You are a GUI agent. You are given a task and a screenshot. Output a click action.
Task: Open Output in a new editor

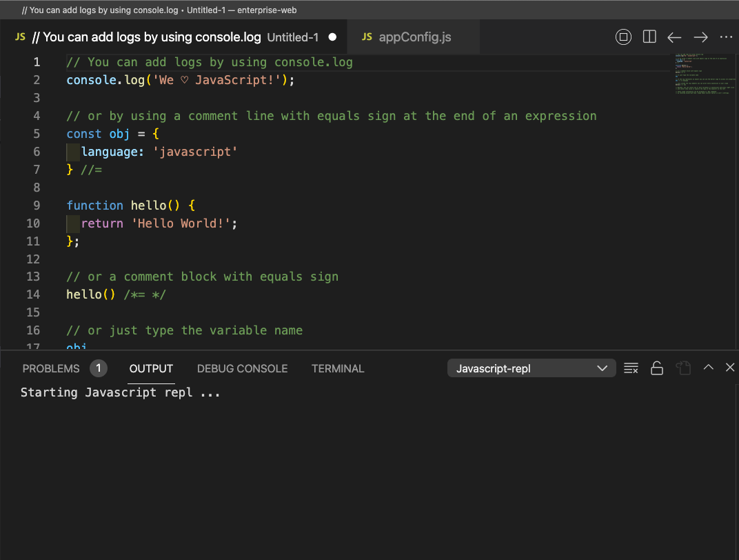683,368
